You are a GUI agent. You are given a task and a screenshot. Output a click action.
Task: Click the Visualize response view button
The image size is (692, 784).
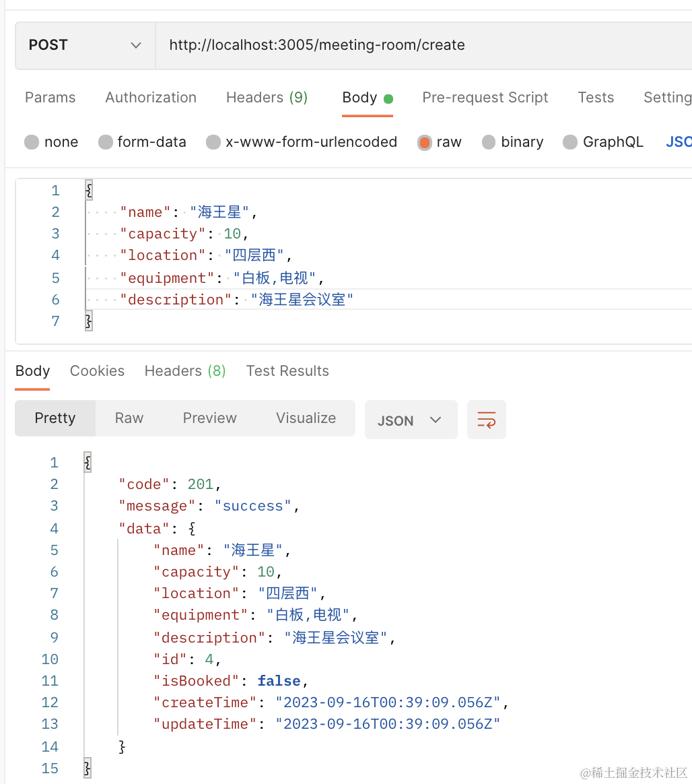306,418
